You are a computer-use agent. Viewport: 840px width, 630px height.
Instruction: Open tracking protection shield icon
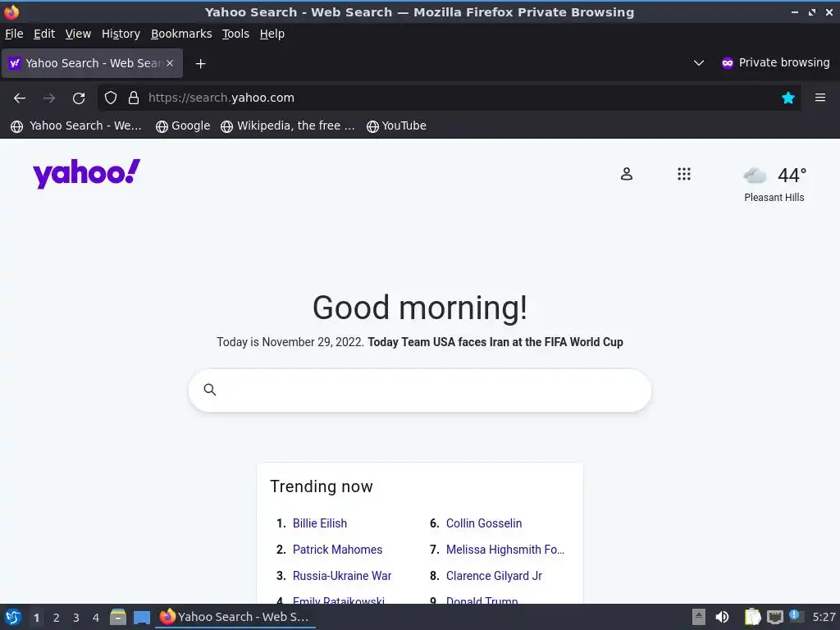point(111,98)
